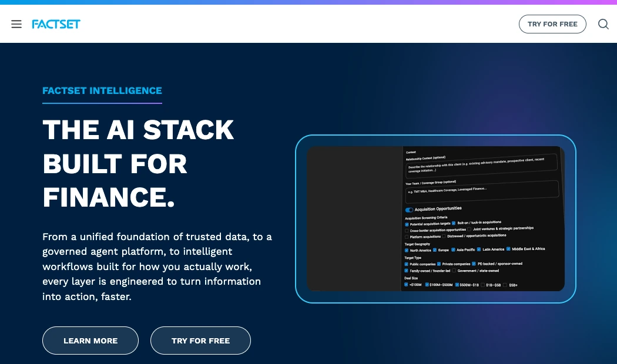Check Joint ventures & strategic partnerships
Viewport: 617px width, 364px height.
(x=469, y=229)
